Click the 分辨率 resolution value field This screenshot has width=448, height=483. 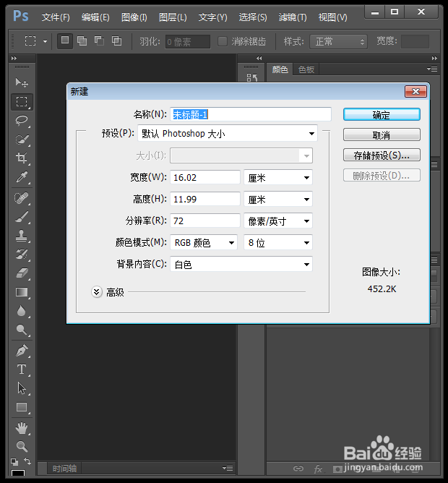click(x=205, y=221)
